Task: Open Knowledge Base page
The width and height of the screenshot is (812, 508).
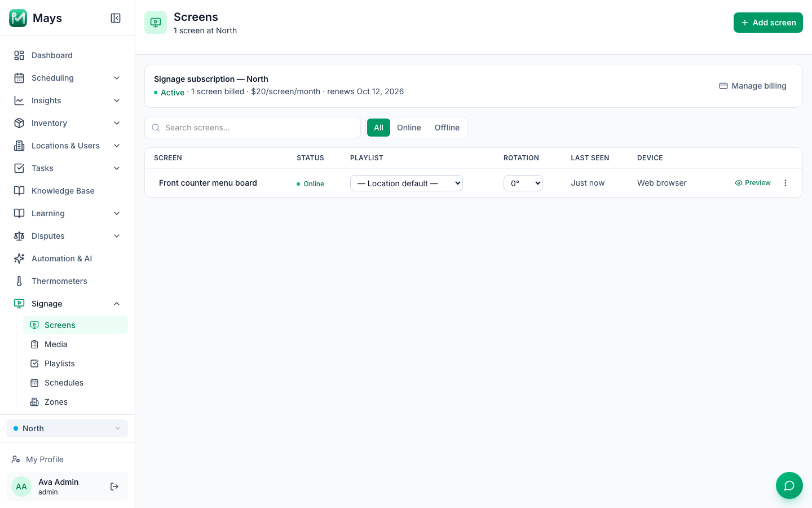Action: click(x=67, y=191)
